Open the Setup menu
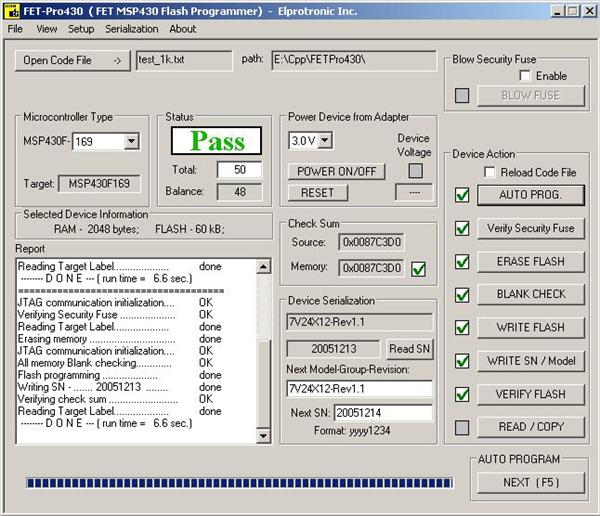The height and width of the screenshot is (516, 600). (x=81, y=29)
